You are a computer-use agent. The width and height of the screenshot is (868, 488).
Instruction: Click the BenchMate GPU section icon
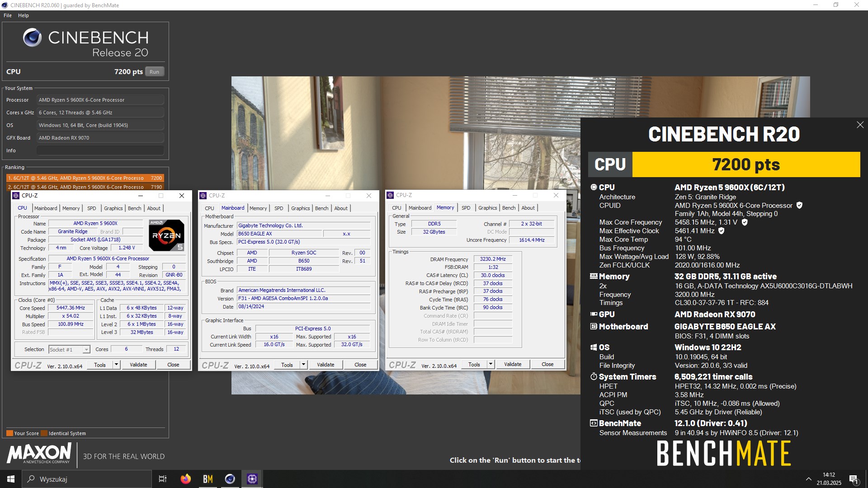point(594,314)
